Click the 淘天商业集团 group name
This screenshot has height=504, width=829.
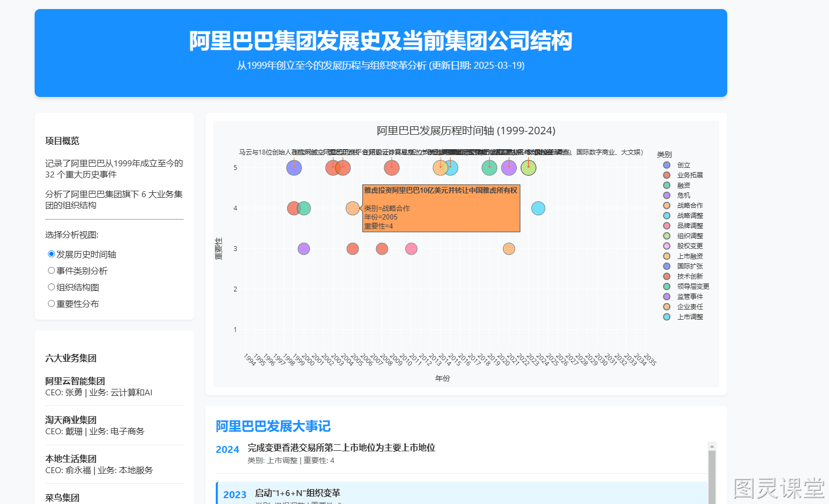pos(71,420)
